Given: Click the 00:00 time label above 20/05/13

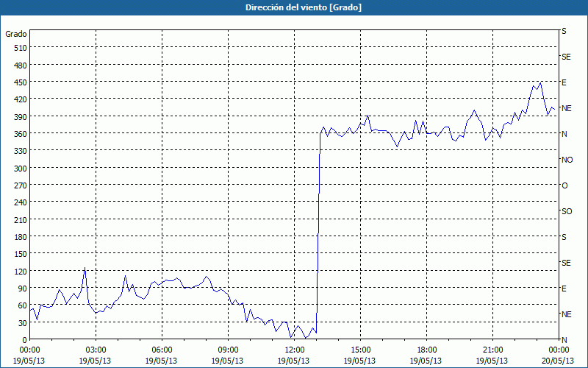Looking at the screenshot, I should [x=559, y=350].
